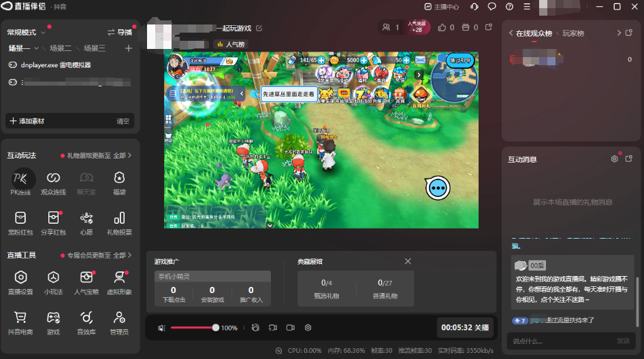Open stream settings hexagon icon in control bar
This screenshot has width=644, height=359.
308,328
